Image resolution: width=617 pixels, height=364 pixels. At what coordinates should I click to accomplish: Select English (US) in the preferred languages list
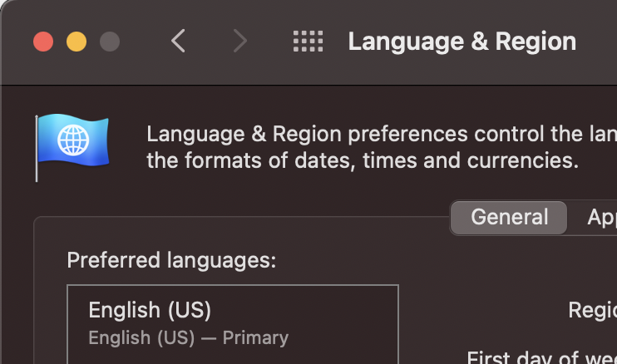(x=150, y=311)
